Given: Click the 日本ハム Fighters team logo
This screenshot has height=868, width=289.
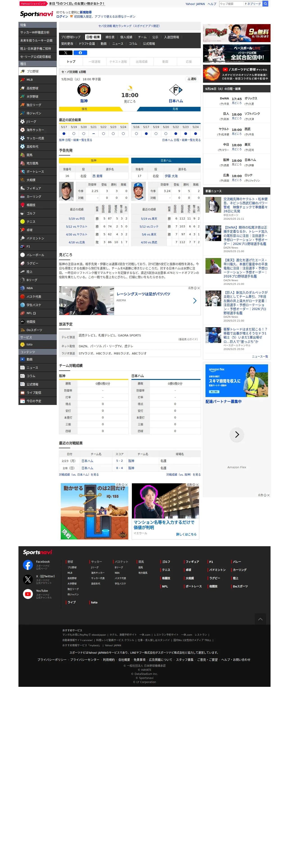Looking at the screenshot, I should [x=176, y=90].
